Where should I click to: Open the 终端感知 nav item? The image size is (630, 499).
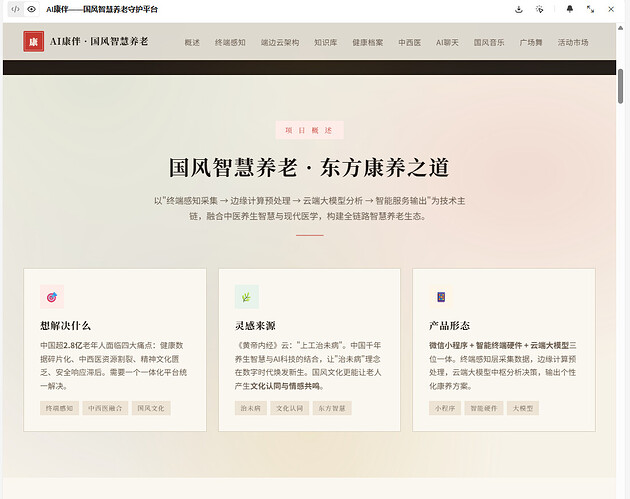(230, 43)
